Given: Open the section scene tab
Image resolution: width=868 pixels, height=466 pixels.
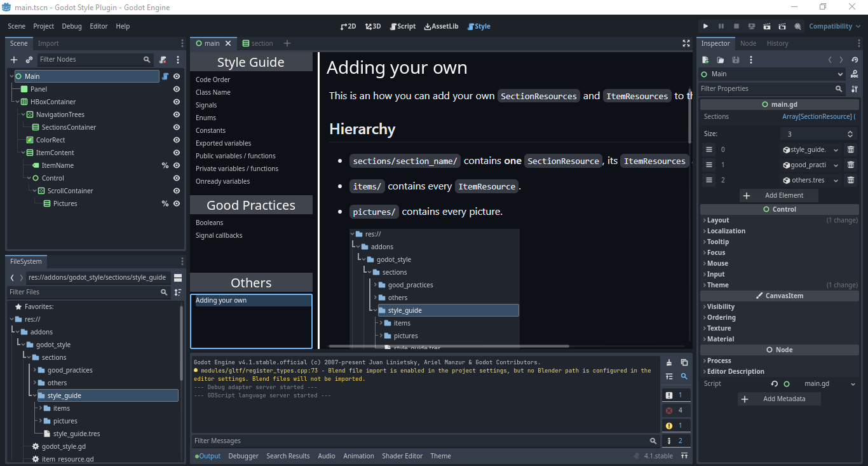Looking at the screenshot, I should click(257, 43).
